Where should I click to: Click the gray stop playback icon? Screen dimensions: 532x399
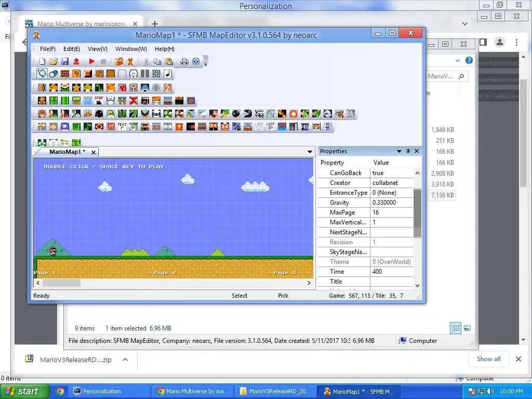coord(103,61)
